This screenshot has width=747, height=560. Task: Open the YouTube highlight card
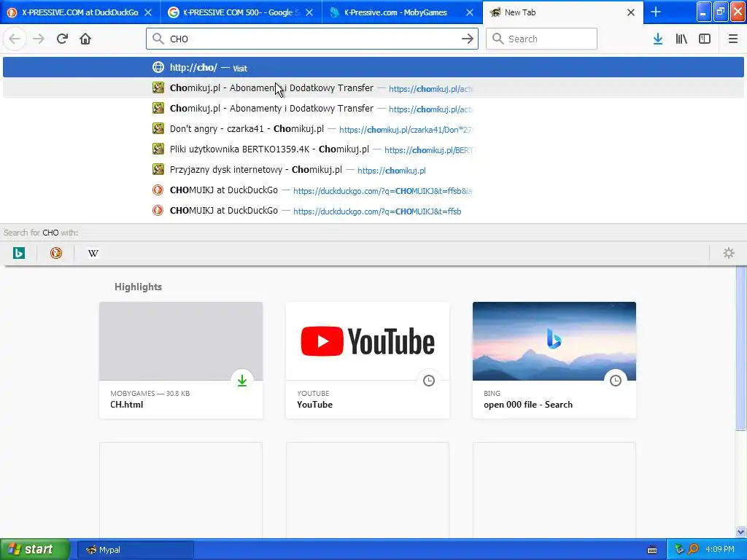pos(368,360)
